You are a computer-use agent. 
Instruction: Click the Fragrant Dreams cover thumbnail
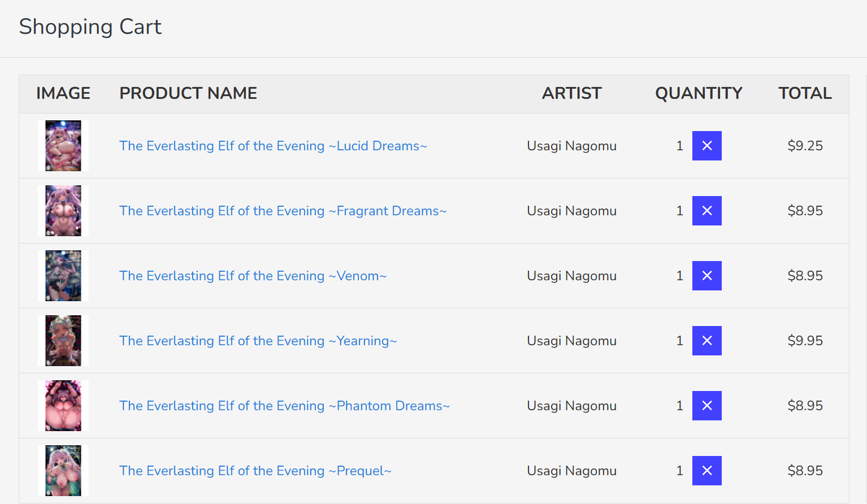pos(63,211)
